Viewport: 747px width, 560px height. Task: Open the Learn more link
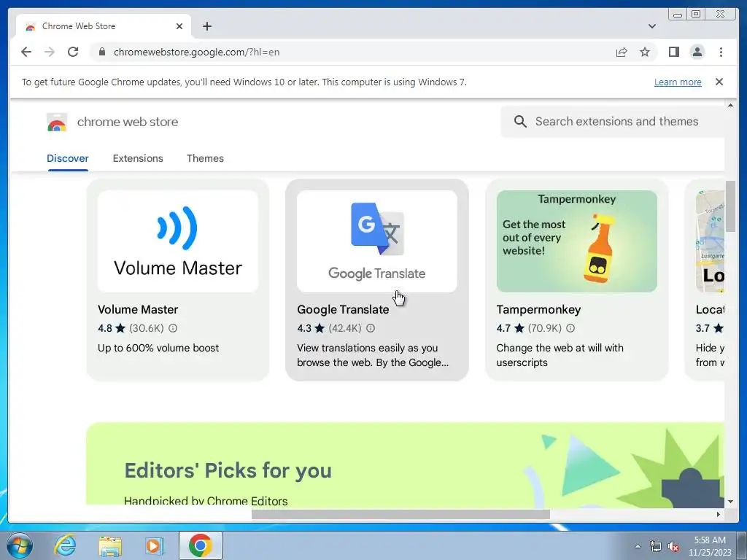[678, 82]
